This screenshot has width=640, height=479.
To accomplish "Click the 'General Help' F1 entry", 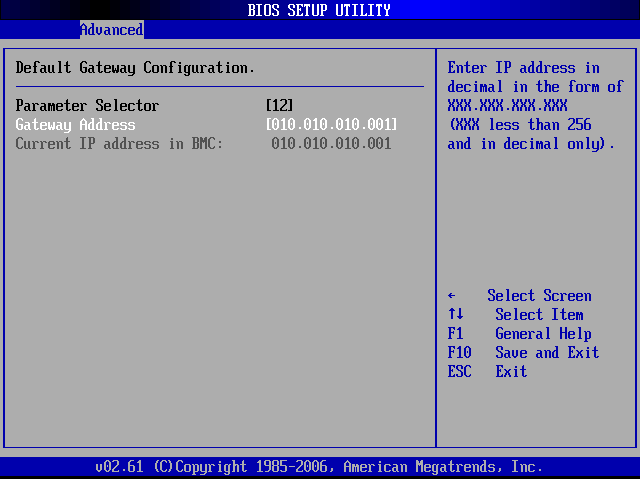I will 543,334.
